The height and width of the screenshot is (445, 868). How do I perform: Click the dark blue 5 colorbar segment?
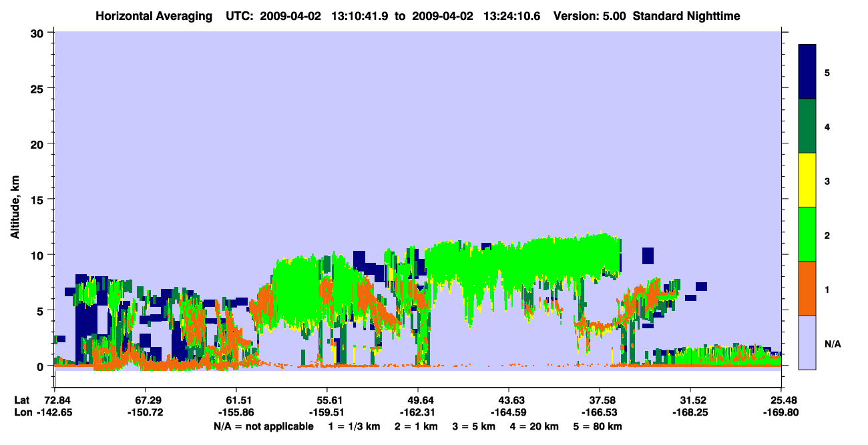(807, 72)
